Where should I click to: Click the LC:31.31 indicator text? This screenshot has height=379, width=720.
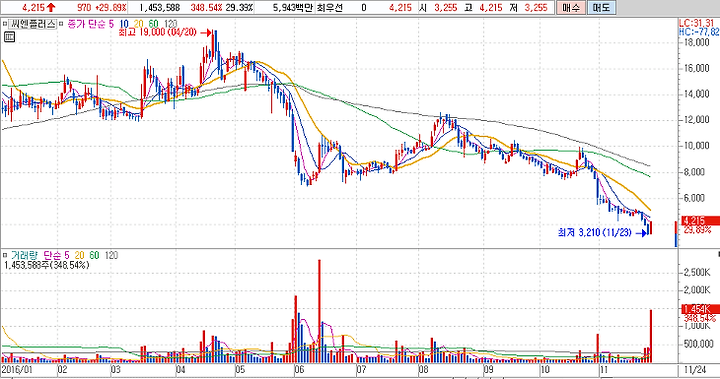[x=697, y=23]
